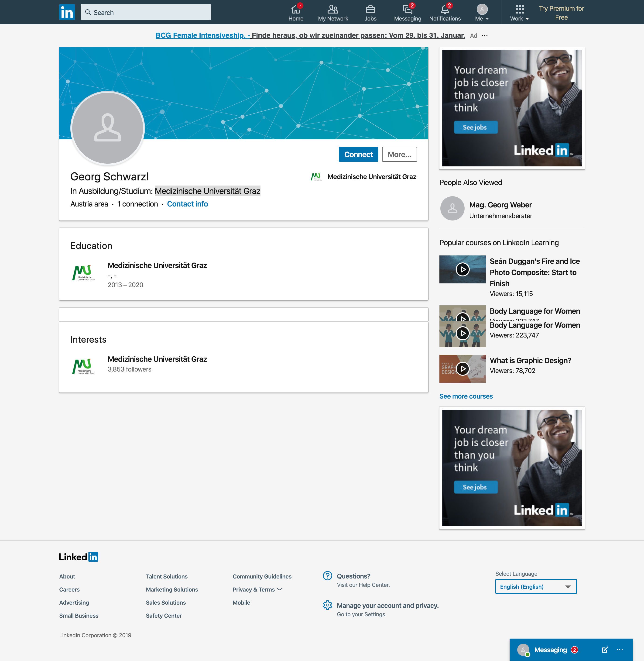Open the Mobile footer link
The image size is (644, 661).
point(241,603)
